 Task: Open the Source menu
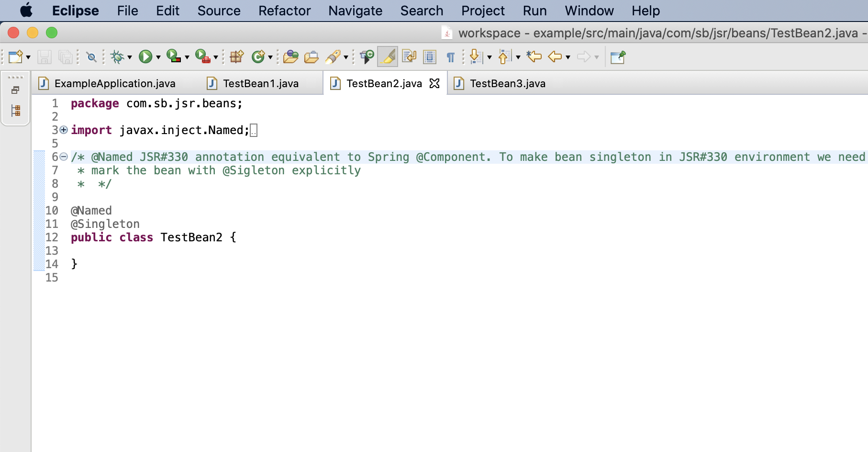219,11
